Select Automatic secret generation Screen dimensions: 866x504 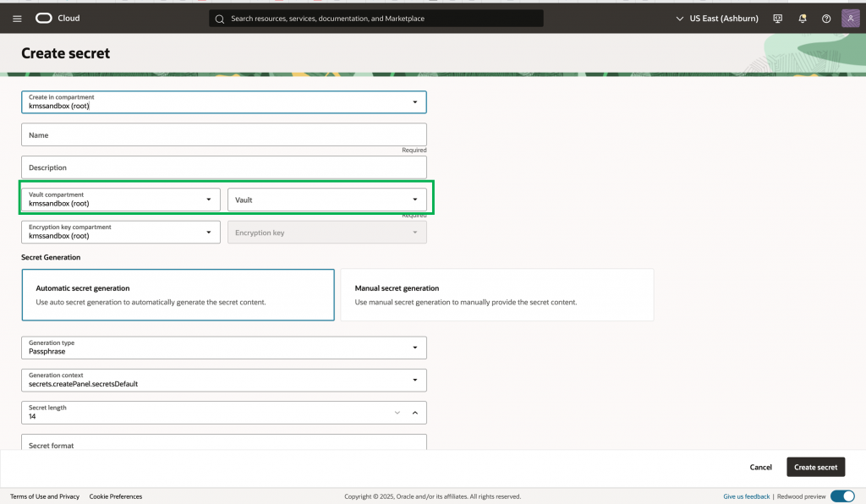click(x=178, y=294)
